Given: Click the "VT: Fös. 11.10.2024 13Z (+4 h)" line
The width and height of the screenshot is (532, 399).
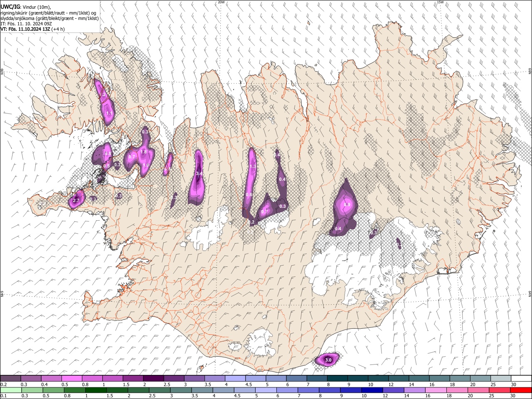Looking at the screenshot, I should [x=32, y=29].
